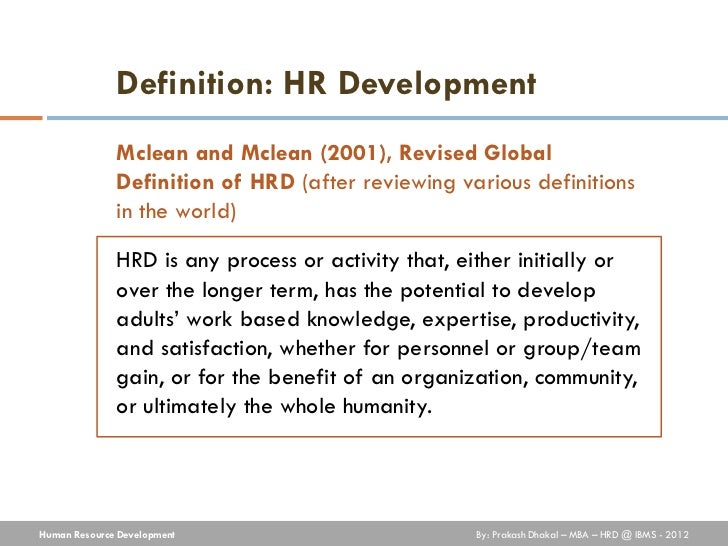
Task: Click the line starting "HRD is any process or activity"
Action: 365,261
